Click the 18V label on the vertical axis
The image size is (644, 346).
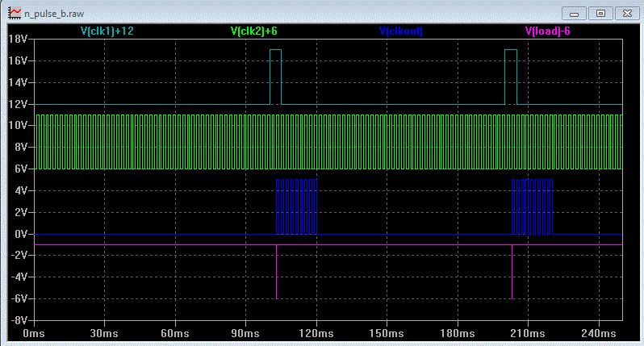click(17, 39)
